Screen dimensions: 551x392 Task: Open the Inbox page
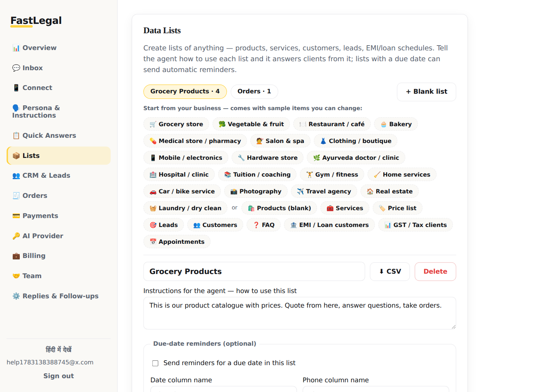coord(59,68)
